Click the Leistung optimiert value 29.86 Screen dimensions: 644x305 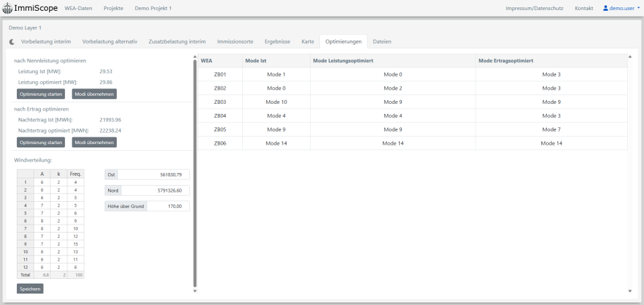click(106, 82)
